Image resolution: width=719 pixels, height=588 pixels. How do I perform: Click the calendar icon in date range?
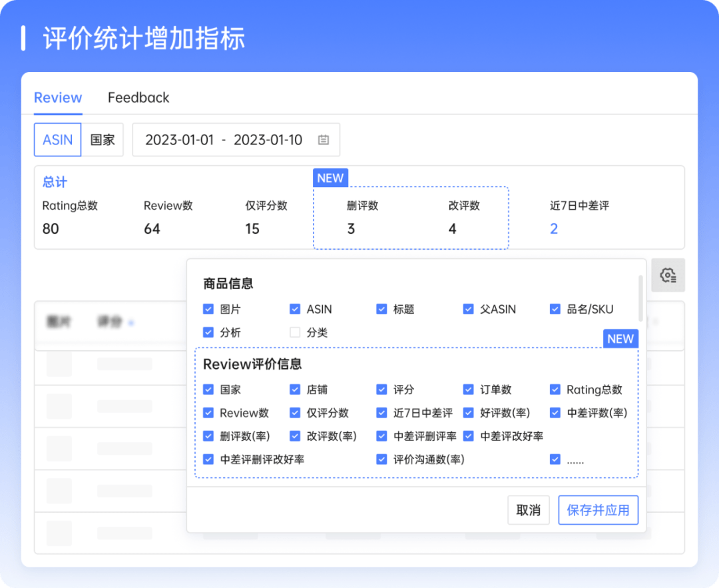[324, 140]
